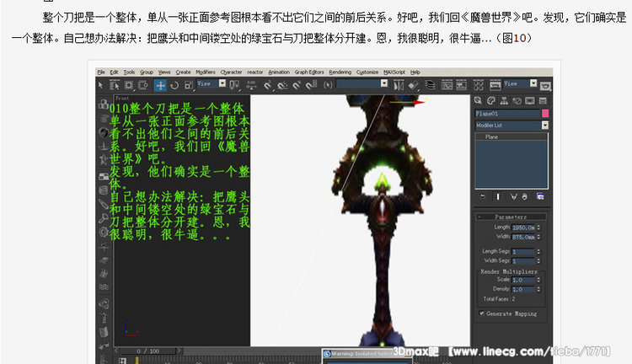The height and width of the screenshot is (364, 632).
Task: Click the Make Unique icon
Action: point(513,196)
